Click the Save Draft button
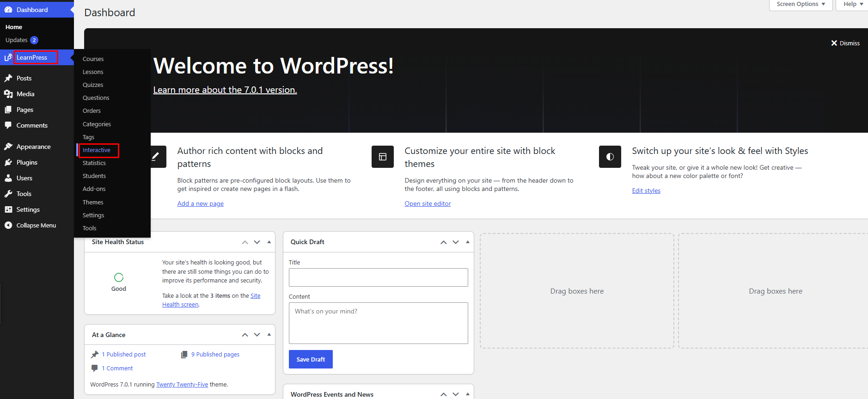Image resolution: width=868 pixels, height=399 pixels. (311, 359)
